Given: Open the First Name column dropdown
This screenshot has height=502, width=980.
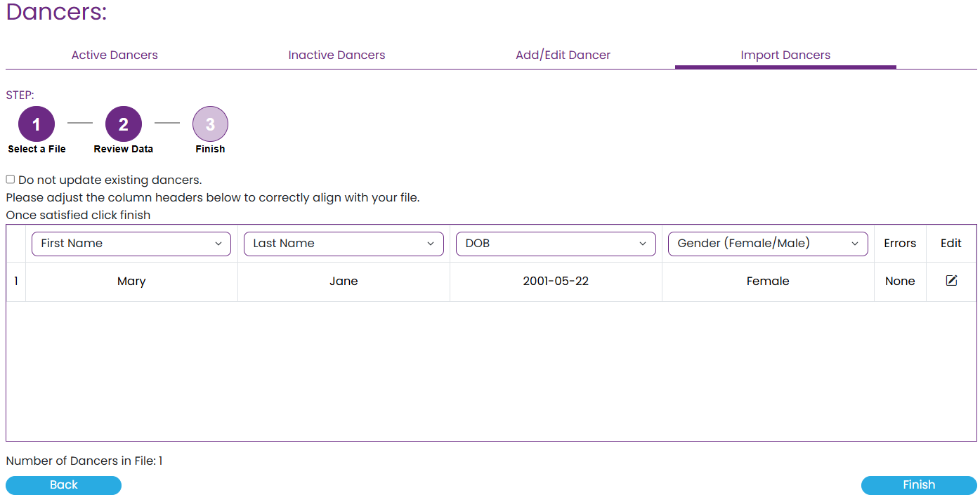Looking at the screenshot, I should pos(131,244).
